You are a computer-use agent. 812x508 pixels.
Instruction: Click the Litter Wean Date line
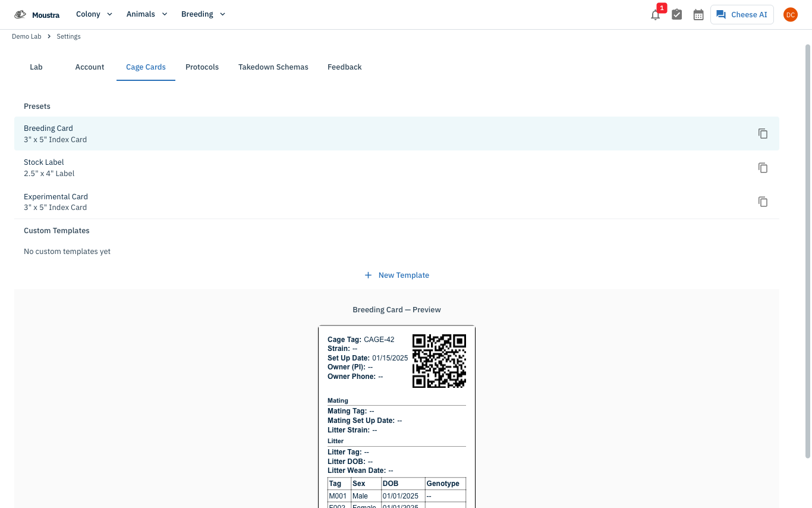coord(360,471)
